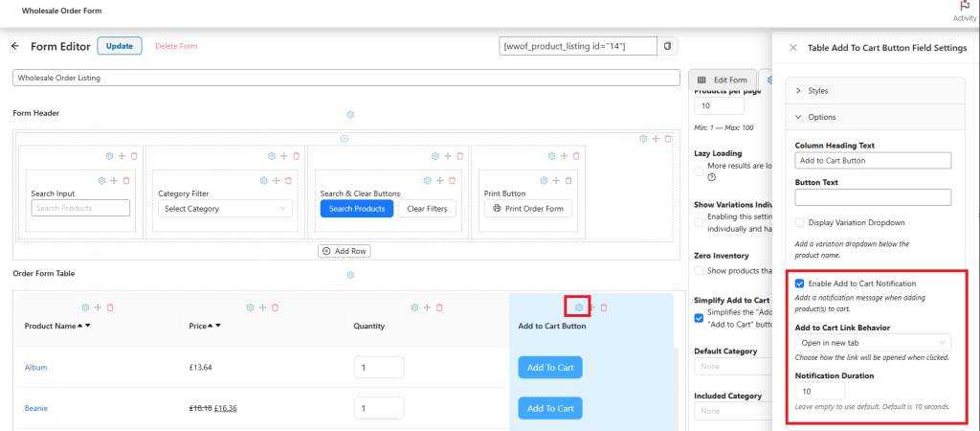
Task: Click Lazy Loading help question mark
Action: coord(711,177)
